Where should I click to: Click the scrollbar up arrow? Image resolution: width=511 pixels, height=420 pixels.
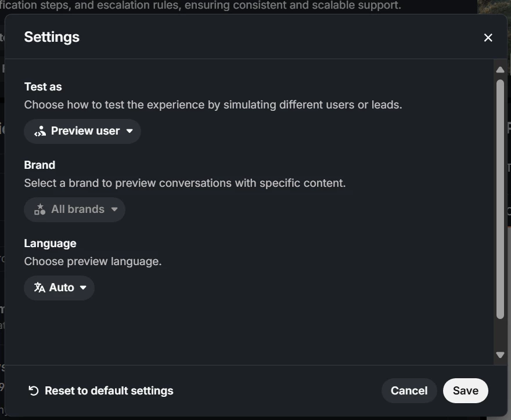click(500, 70)
